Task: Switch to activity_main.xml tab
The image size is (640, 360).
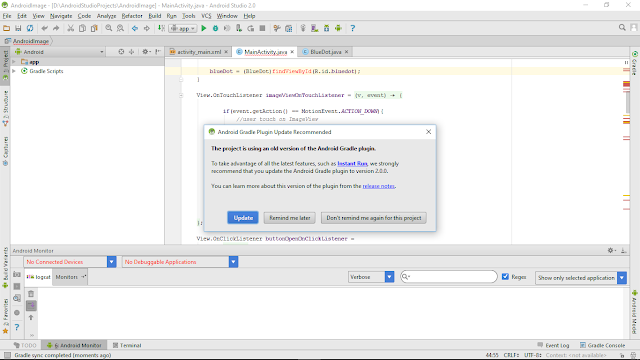Action: 199,52
